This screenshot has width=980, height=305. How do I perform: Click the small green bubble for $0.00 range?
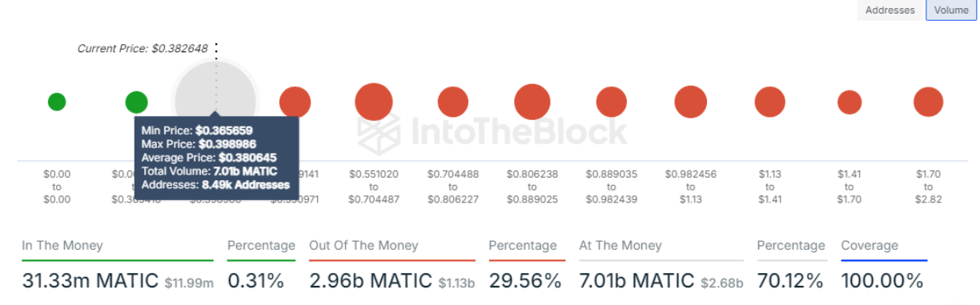click(57, 102)
